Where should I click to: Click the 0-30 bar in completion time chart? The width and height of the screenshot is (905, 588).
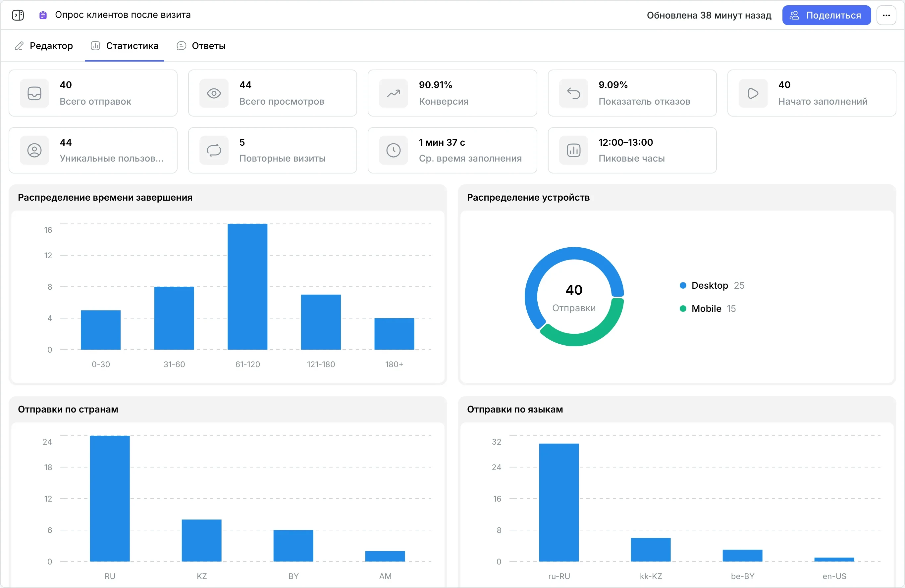click(x=101, y=330)
